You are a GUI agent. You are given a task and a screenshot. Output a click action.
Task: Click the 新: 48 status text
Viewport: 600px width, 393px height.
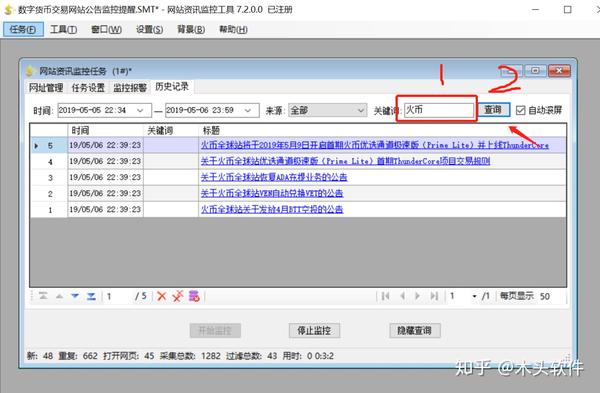point(40,356)
